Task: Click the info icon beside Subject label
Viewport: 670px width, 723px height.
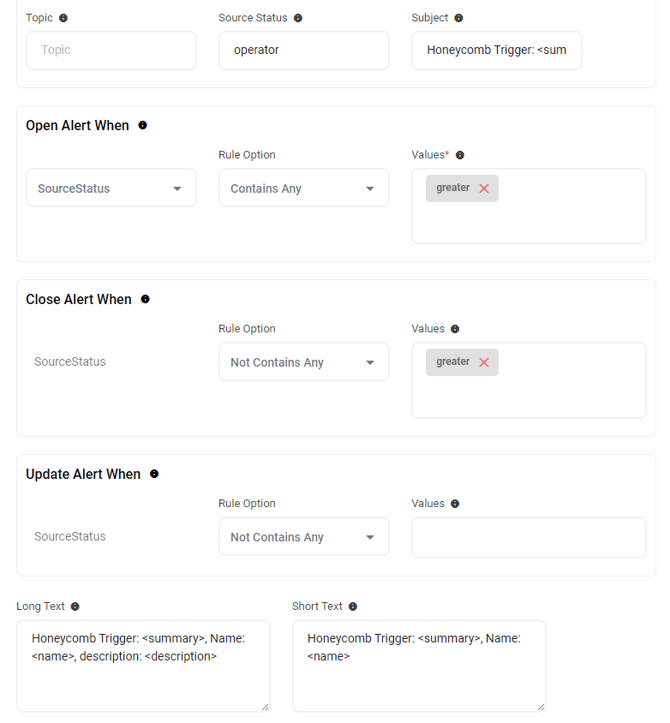Action: click(x=459, y=18)
